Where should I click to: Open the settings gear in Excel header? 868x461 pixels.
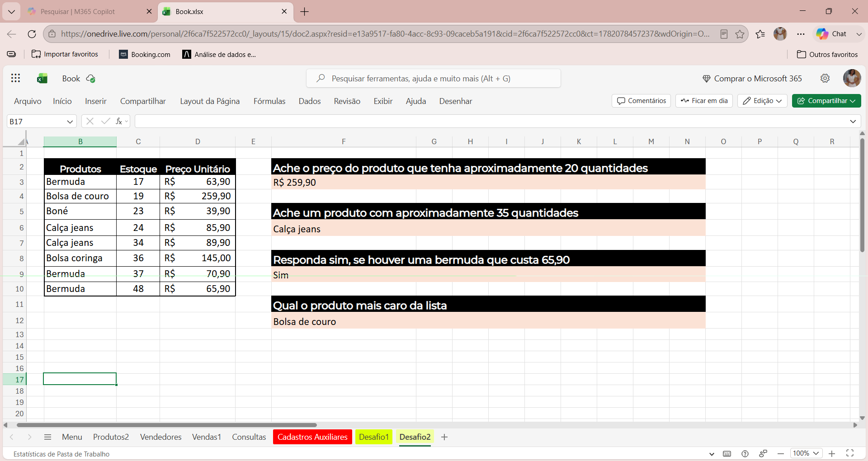pyautogui.click(x=825, y=78)
